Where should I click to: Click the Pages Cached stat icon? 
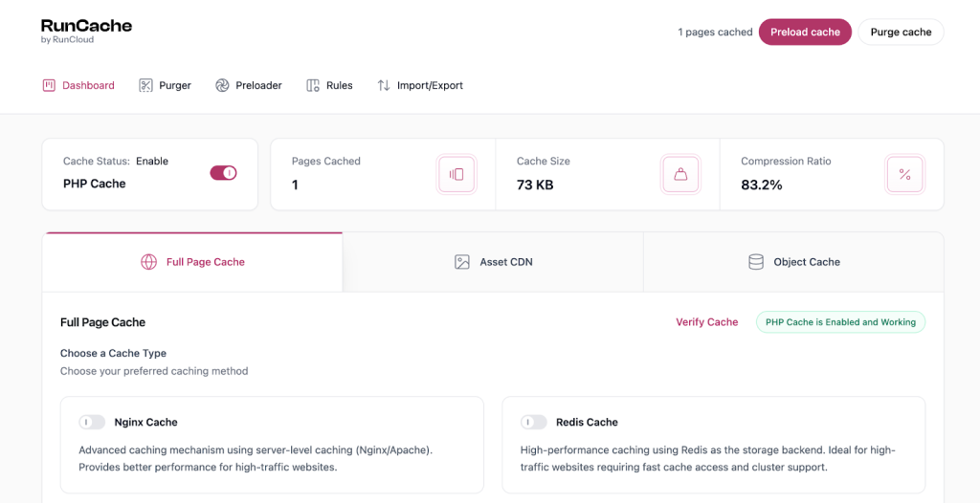(x=457, y=174)
